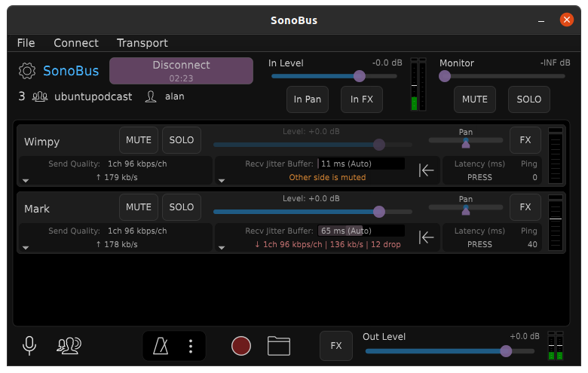This screenshot has height=373, width=588.
Task: Solo the Wimpy peer
Action: [182, 140]
